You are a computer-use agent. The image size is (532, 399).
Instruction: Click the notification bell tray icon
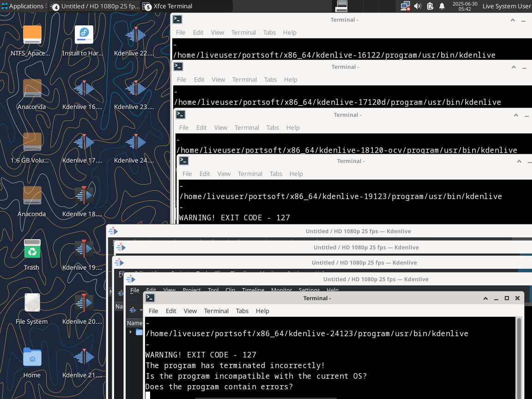[x=442, y=6]
